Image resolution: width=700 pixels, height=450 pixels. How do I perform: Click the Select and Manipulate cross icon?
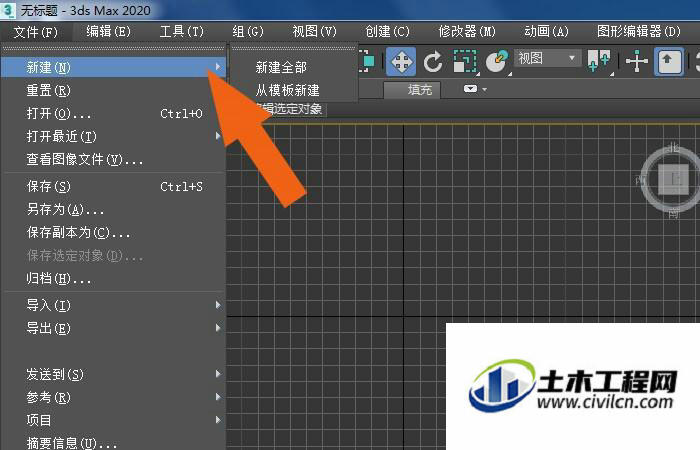point(637,61)
